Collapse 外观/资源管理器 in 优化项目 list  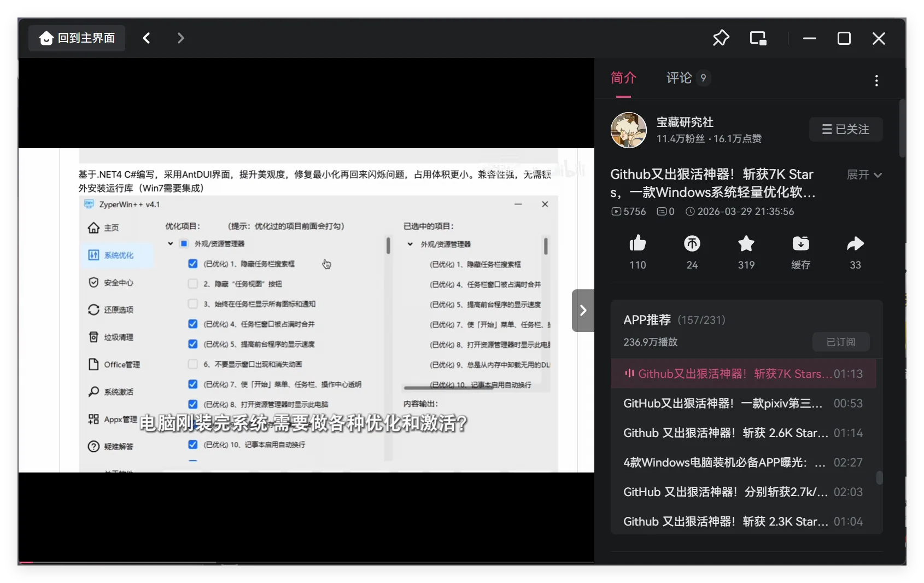click(x=170, y=243)
